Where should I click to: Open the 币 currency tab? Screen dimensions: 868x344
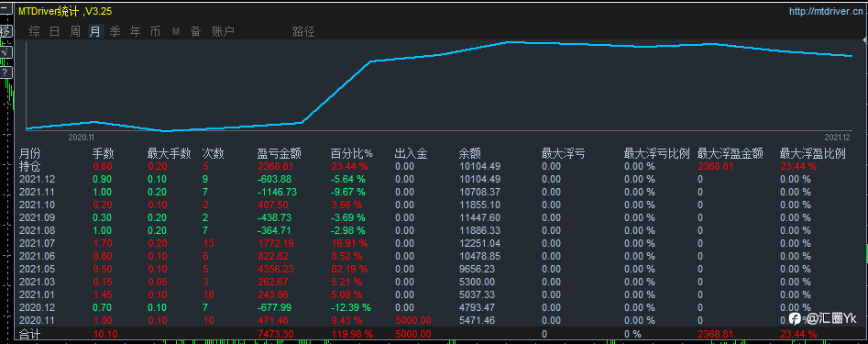coord(156,31)
